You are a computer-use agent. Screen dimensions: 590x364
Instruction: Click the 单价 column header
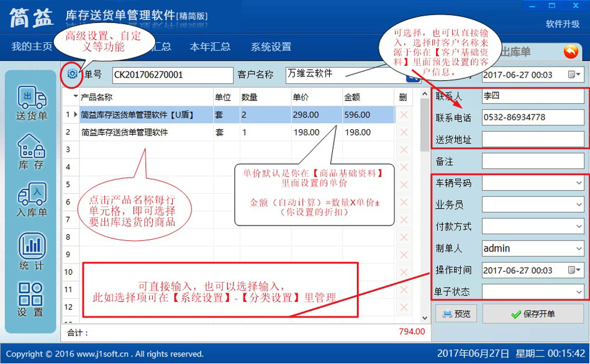click(x=316, y=97)
